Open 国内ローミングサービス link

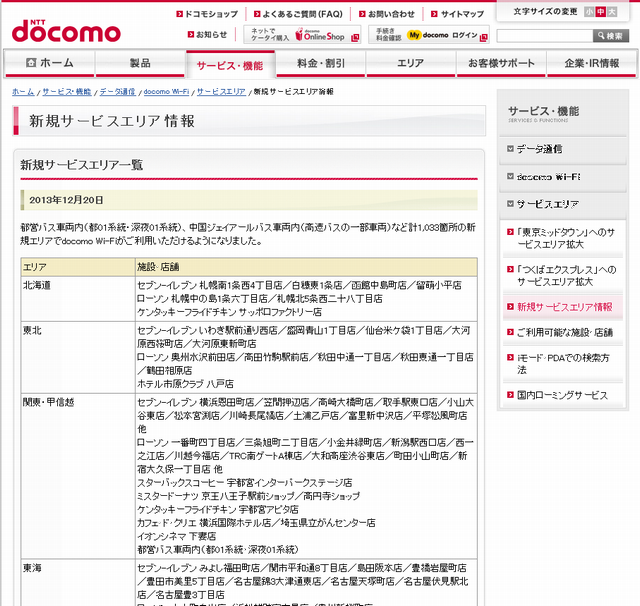[562, 395]
